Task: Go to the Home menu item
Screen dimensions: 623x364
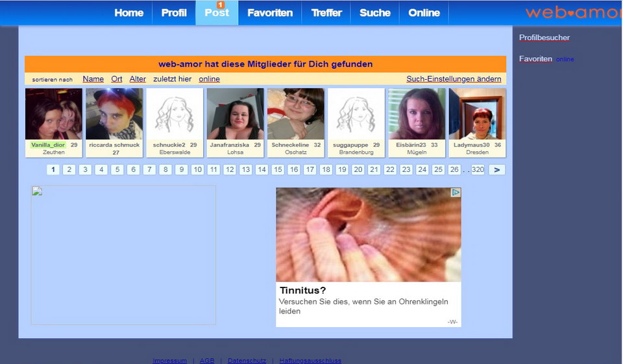Action: click(x=128, y=13)
